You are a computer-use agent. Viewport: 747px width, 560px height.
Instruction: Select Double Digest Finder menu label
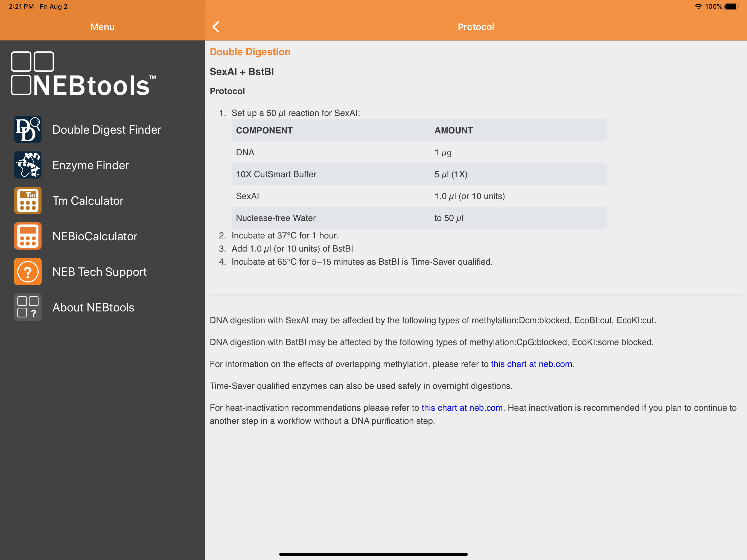tap(107, 130)
